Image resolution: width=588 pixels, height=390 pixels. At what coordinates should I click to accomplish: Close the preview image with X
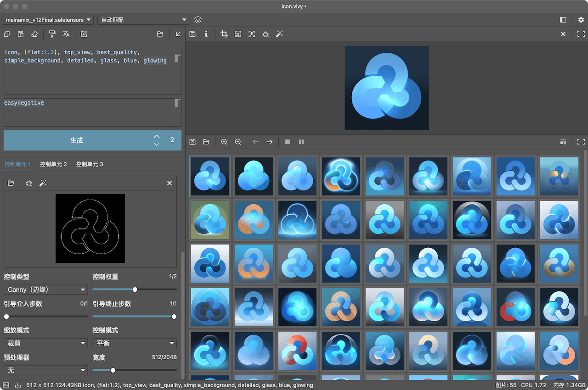tap(563, 34)
